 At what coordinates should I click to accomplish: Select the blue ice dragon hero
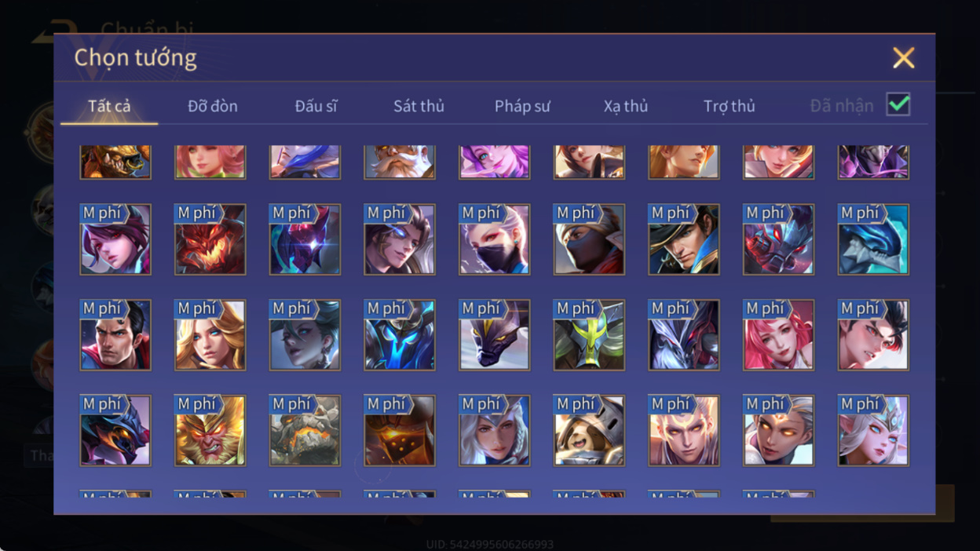tap(873, 239)
